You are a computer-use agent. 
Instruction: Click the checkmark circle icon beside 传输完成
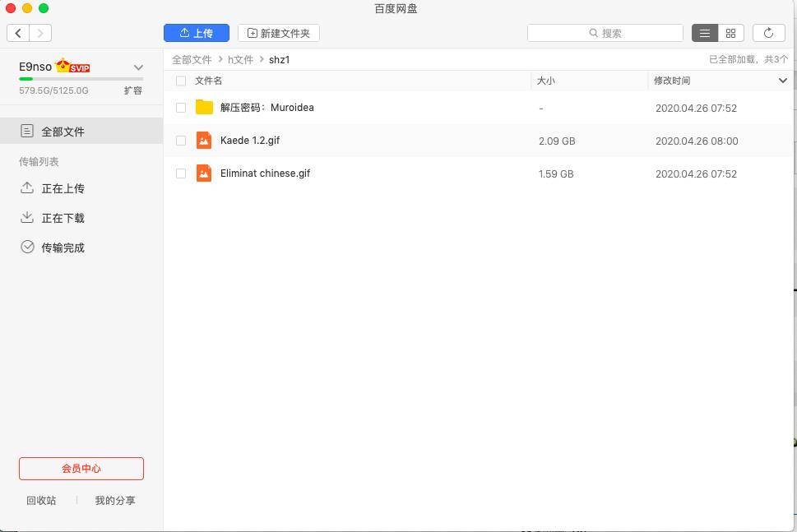point(27,247)
